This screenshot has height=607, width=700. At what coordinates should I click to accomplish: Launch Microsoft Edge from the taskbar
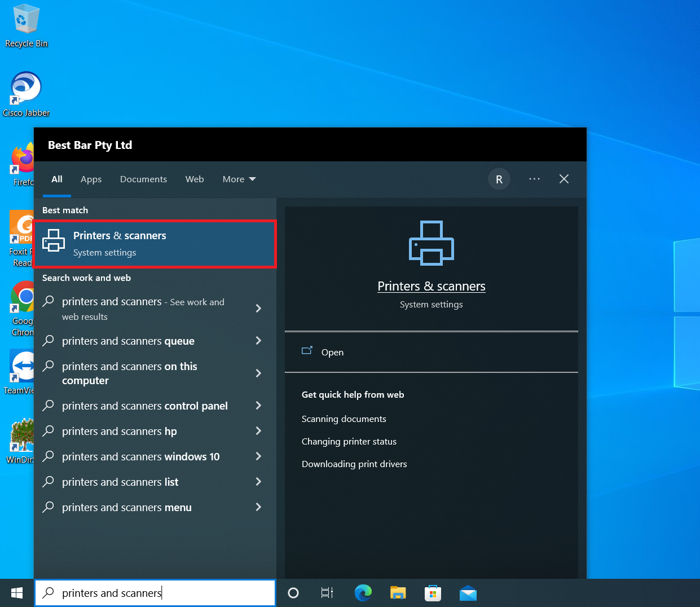(x=363, y=593)
